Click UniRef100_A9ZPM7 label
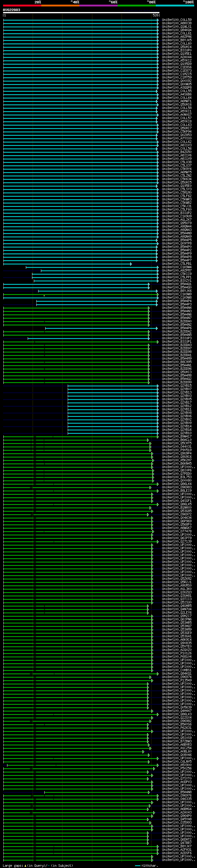 pyautogui.click(x=177, y=271)
